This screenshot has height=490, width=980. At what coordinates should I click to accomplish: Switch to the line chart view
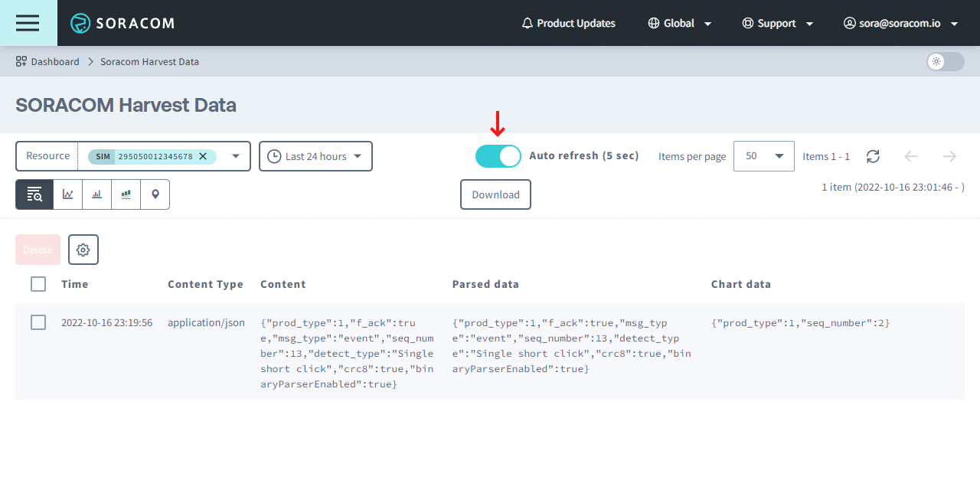[67, 194]
